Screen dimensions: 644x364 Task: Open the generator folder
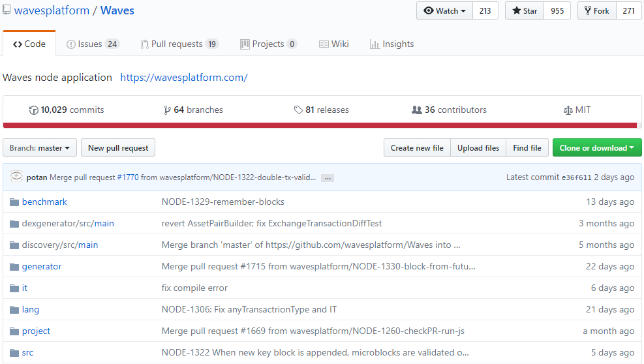coord(42,267)
